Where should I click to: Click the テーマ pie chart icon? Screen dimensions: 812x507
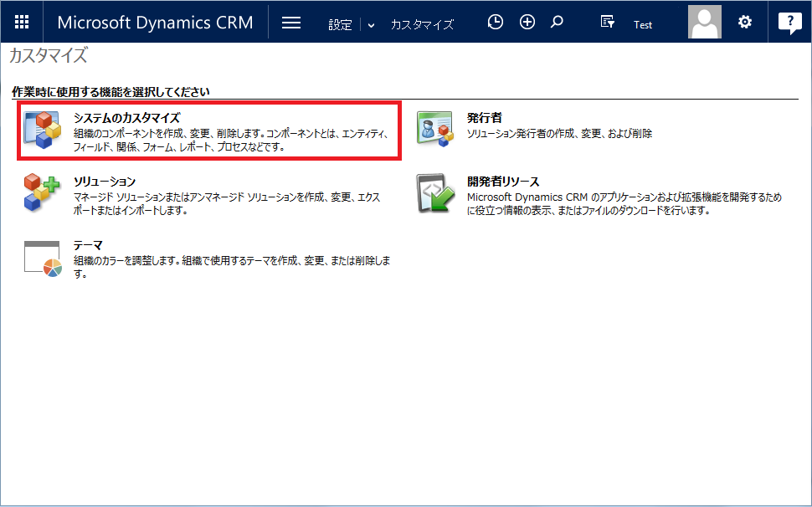tap(43, 259)
